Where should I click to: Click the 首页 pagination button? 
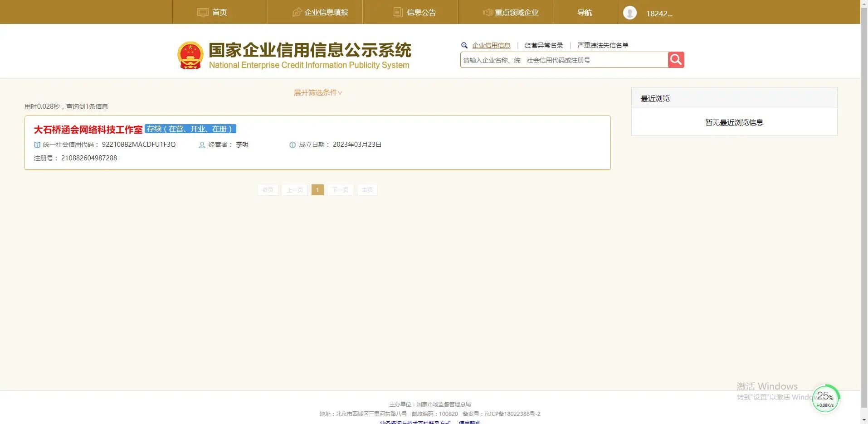[268, 190]
